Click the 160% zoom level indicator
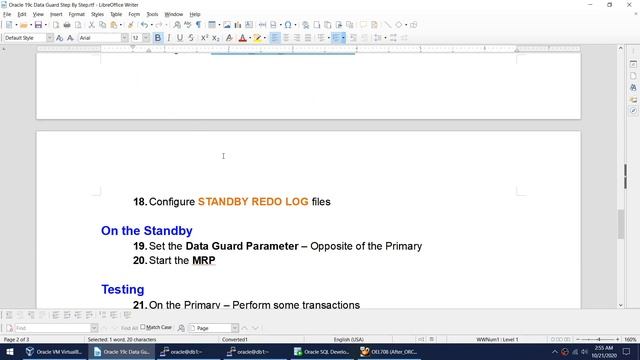The width and height of the screenshot is (640, 360). point(630,340)
